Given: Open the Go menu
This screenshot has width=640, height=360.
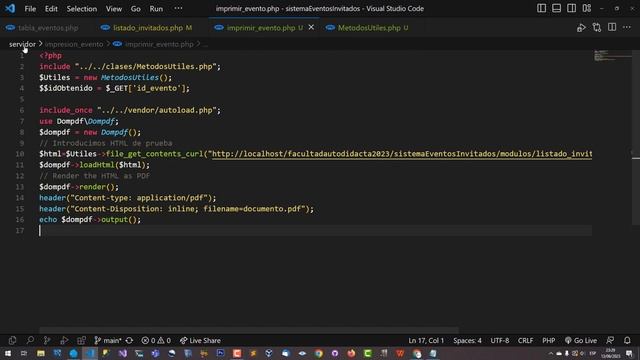Looking at the screenshot, I should point(136,9).
